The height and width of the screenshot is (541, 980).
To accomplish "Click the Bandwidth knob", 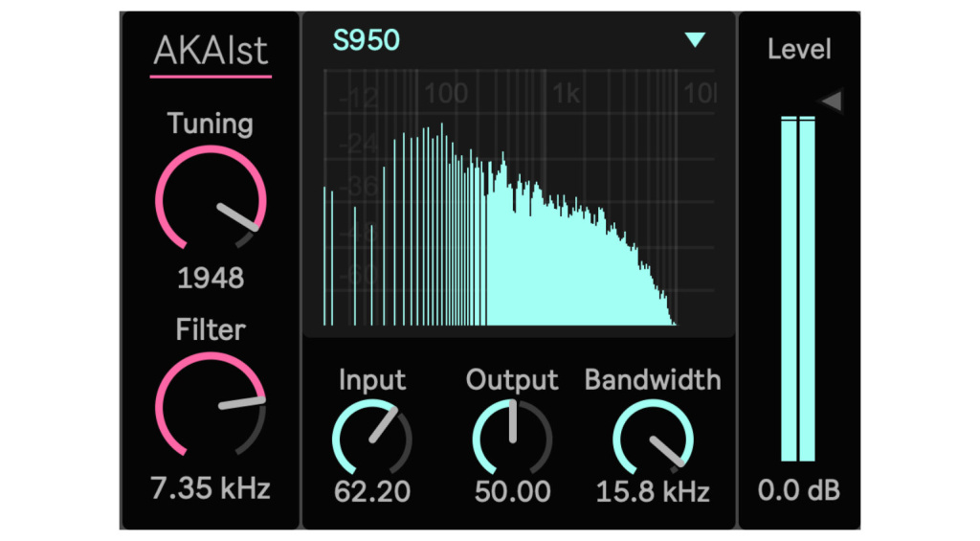I will (x=653, y=438).
